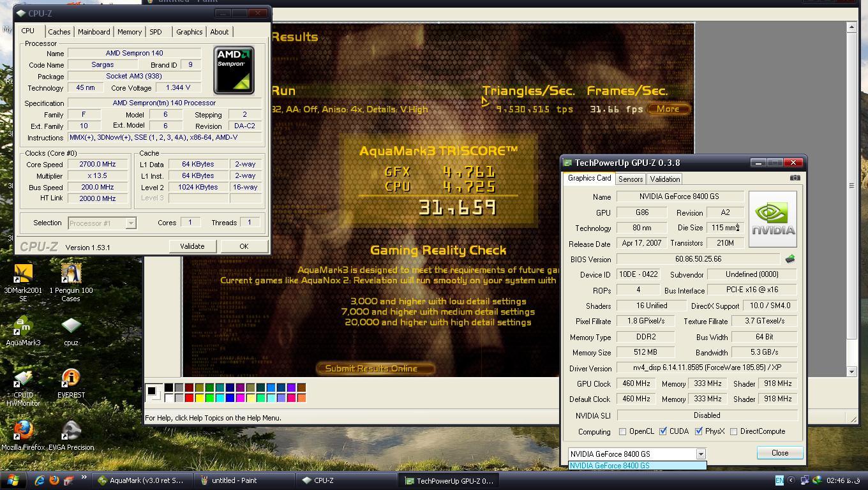Toggle the CUDA checkbox

[x=663, y=432]
